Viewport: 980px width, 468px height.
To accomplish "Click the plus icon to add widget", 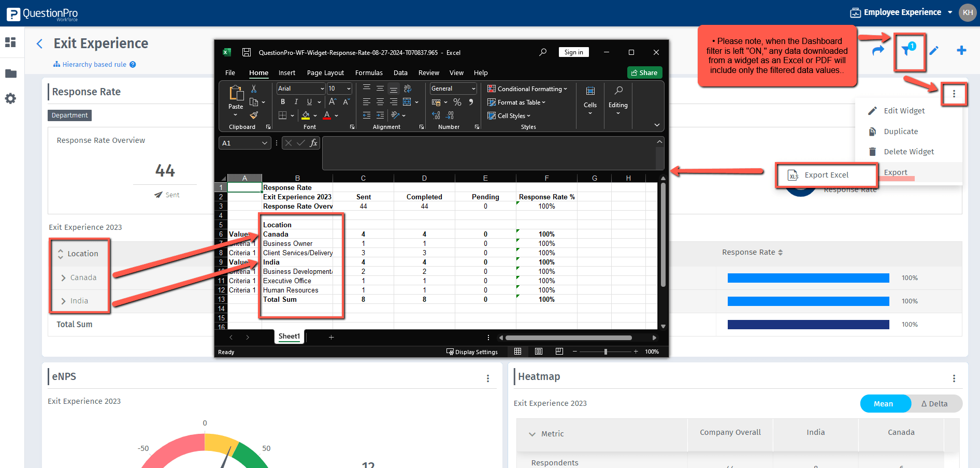I will pyautogui.click(x=961, y=50).
